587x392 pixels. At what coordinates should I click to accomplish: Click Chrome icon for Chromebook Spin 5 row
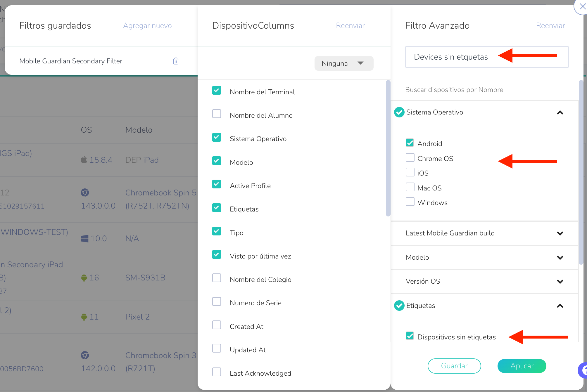point(85,193)
